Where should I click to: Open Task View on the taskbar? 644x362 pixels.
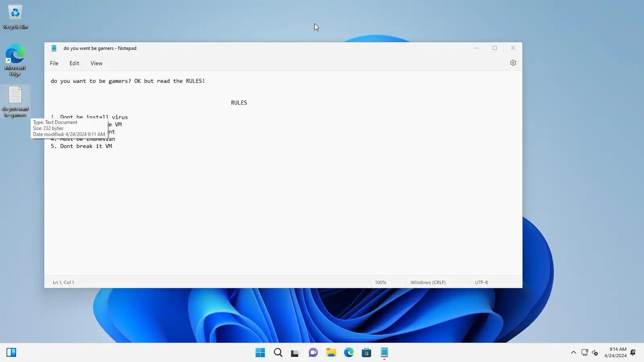296,353
